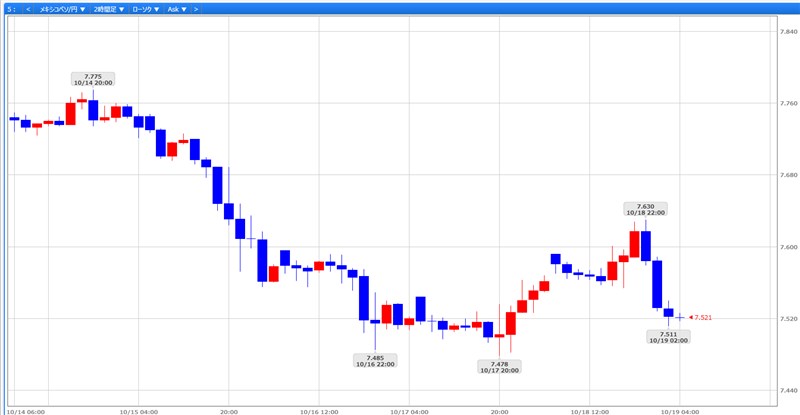The height and width of the screenshot is (415, 800).
Task: Open the Ask price type dropdown
Action: point(177,8)
